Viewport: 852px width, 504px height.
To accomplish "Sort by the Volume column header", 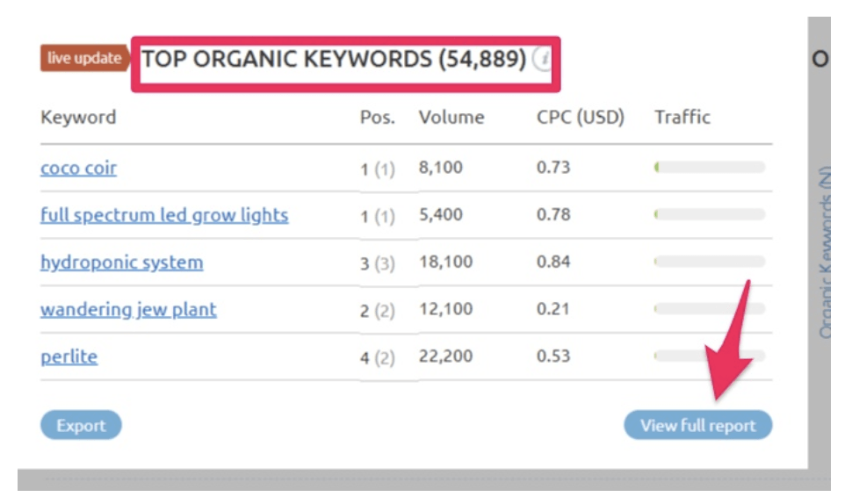I will [451, 118].
